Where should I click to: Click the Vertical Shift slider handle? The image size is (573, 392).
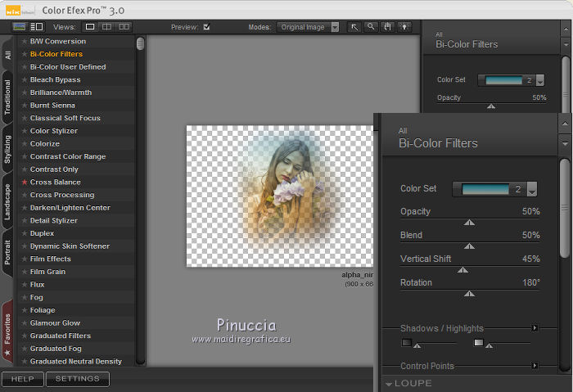pos(462,269)
